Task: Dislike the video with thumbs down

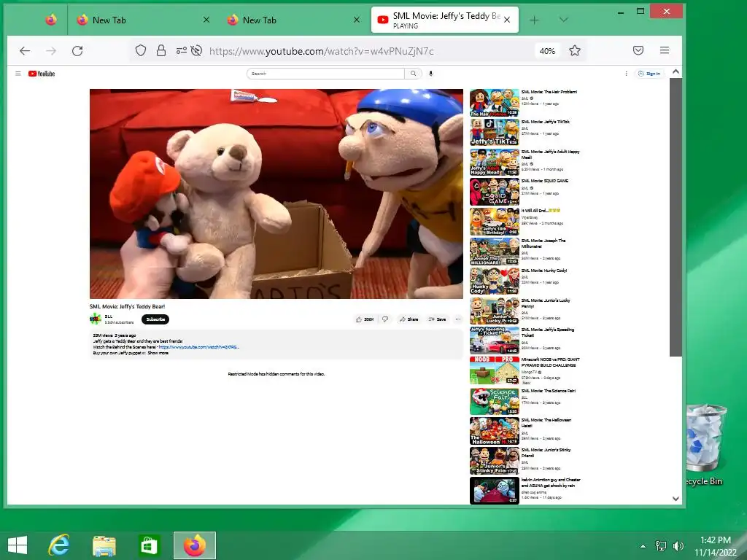Action: (x=385, y=319)
